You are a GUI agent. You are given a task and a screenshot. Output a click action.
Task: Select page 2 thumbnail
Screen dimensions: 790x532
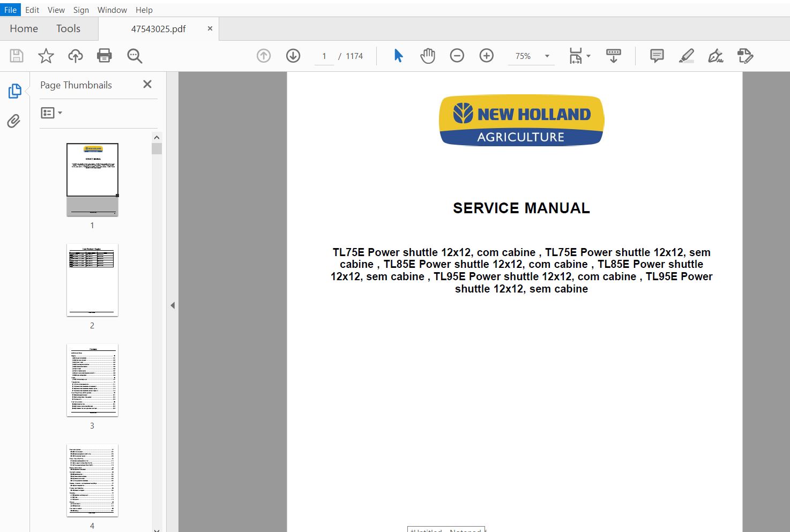pyautogui.click(x=92, y=280)
